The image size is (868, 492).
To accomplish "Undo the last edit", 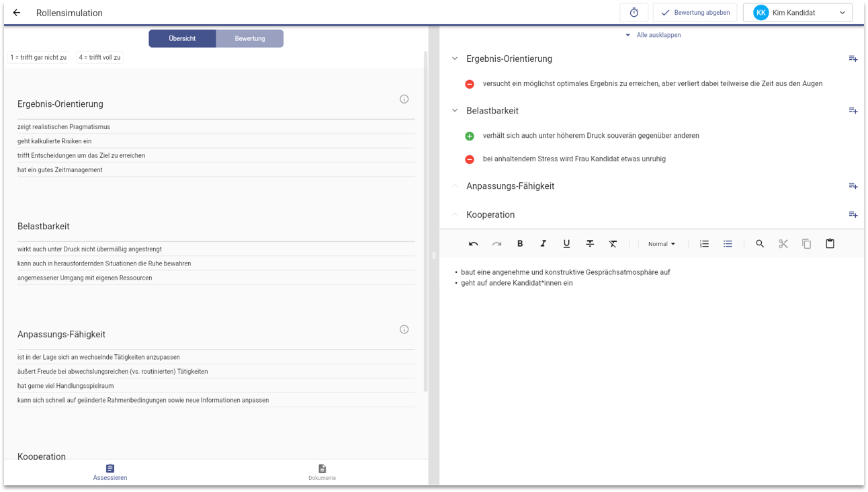I will click(473, 244).
